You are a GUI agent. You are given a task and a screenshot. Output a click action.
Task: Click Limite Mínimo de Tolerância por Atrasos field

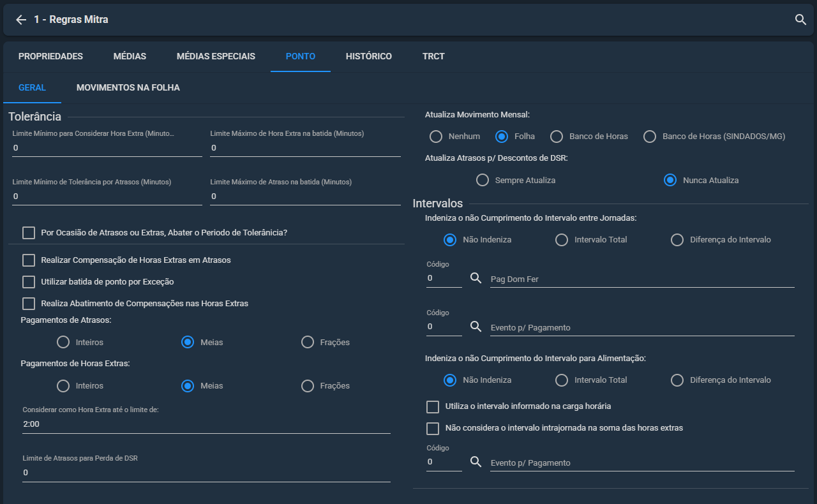point(107,196)
